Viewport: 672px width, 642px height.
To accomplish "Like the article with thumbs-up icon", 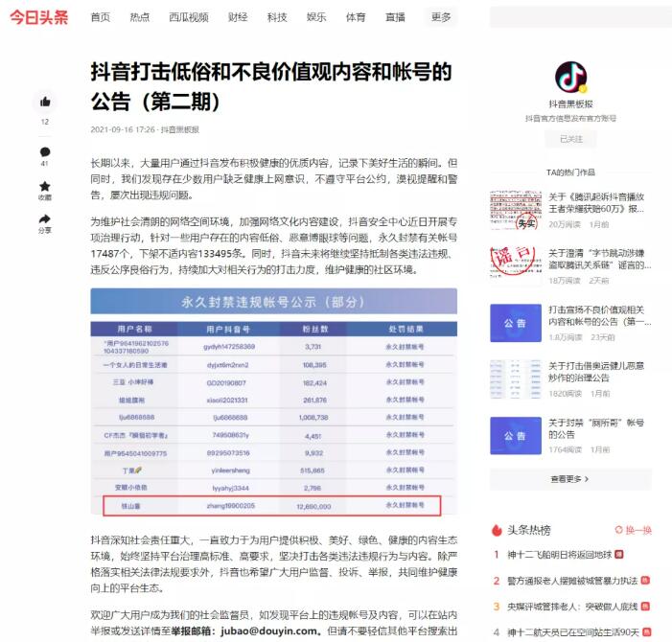I will pos(45,102).
